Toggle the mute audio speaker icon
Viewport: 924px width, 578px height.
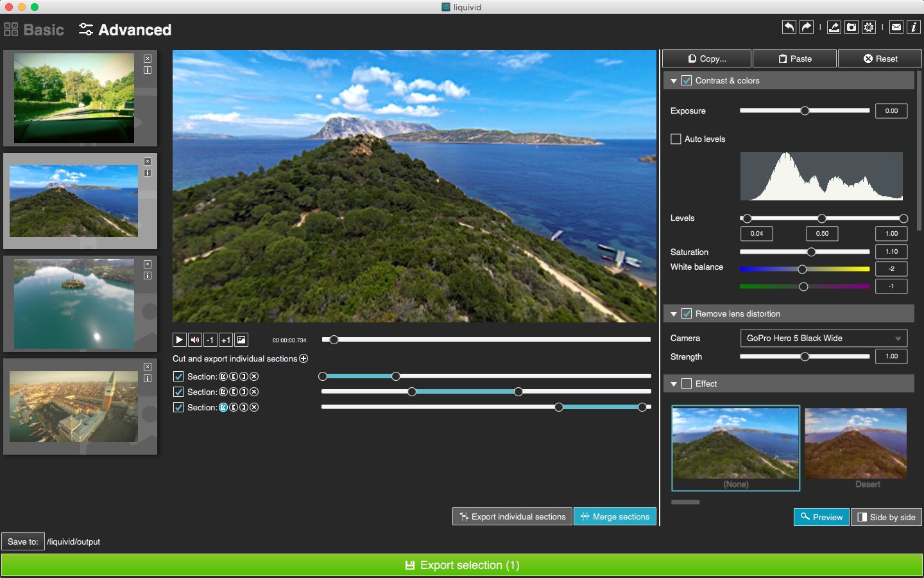click(x=195, y=340)
